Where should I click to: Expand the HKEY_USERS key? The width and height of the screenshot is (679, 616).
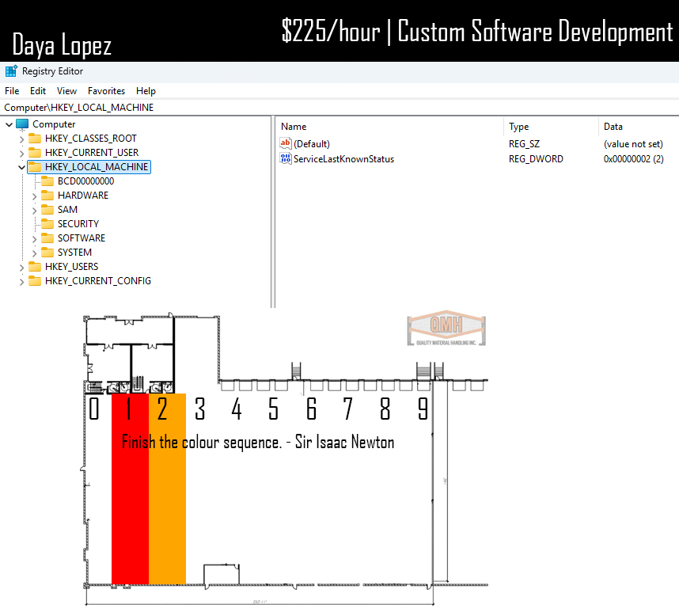tap(21, 267)
